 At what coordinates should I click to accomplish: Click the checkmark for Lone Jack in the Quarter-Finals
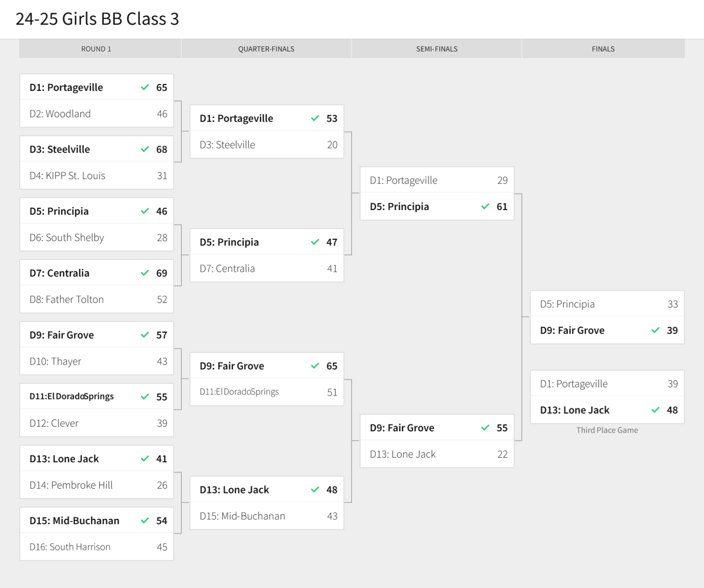315,489
